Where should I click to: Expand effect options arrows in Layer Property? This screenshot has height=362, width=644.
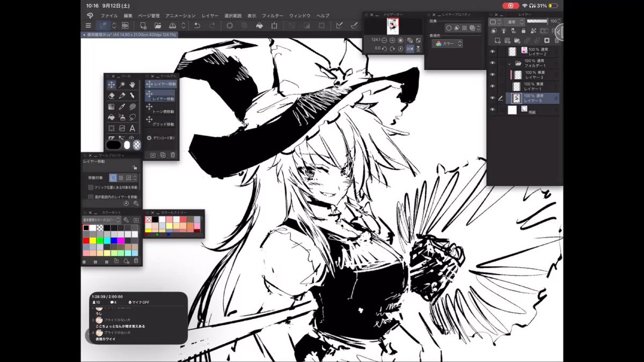(x=479, y=28)
